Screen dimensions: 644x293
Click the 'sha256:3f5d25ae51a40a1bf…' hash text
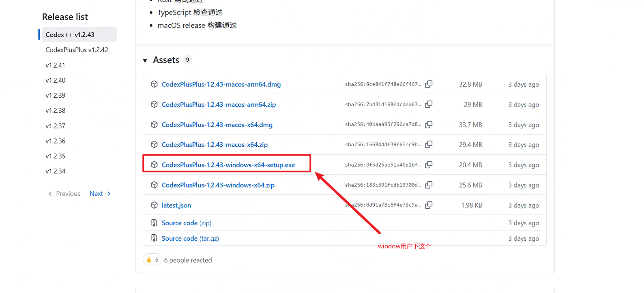383,165
